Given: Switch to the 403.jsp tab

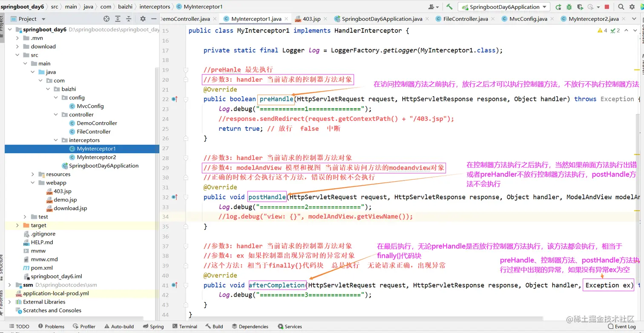Looking at the screenshot, I should click(x=311, y=19).
